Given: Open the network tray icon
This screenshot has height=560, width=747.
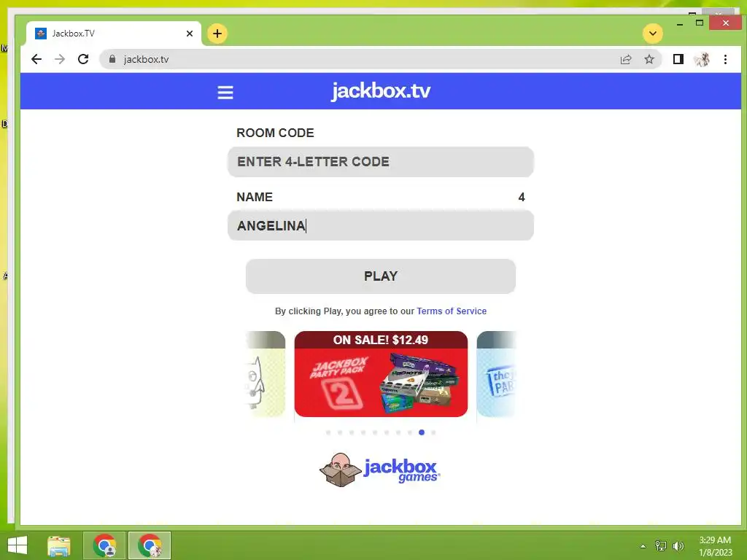Looking at the screenshot, I should click(x=661, y=545).
